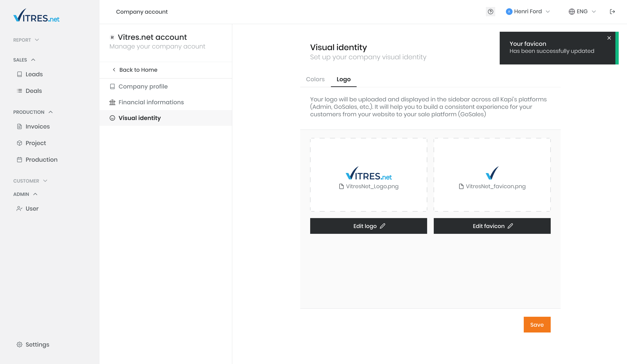Click the logout icon in top bar
The width and height of the screenshot is (627, 364).
(x=612, y=12)
